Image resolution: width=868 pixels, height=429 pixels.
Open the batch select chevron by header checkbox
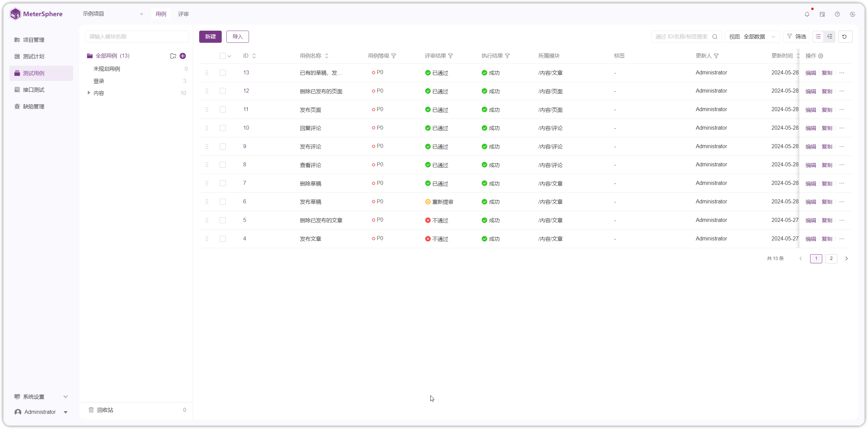pos(229,56)
